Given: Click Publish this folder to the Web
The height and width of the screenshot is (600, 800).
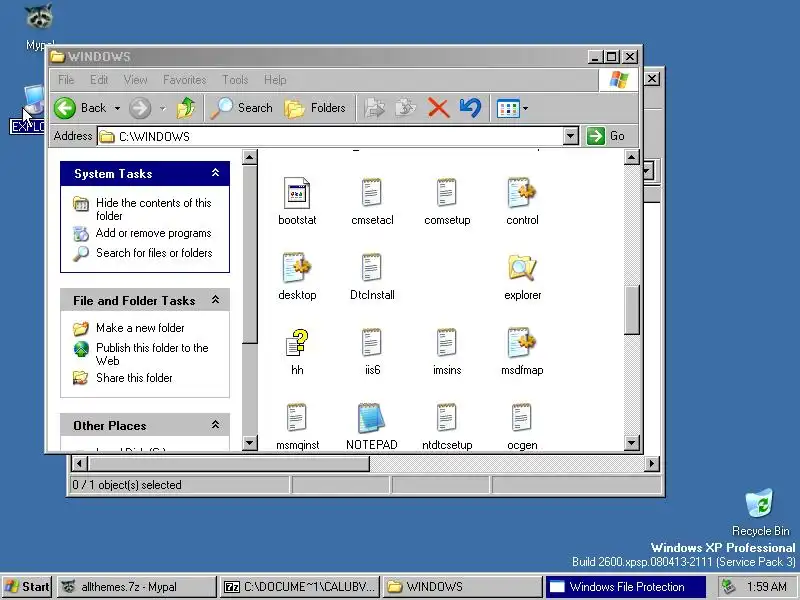Looking at the screenshot, I should click(152, 354).
